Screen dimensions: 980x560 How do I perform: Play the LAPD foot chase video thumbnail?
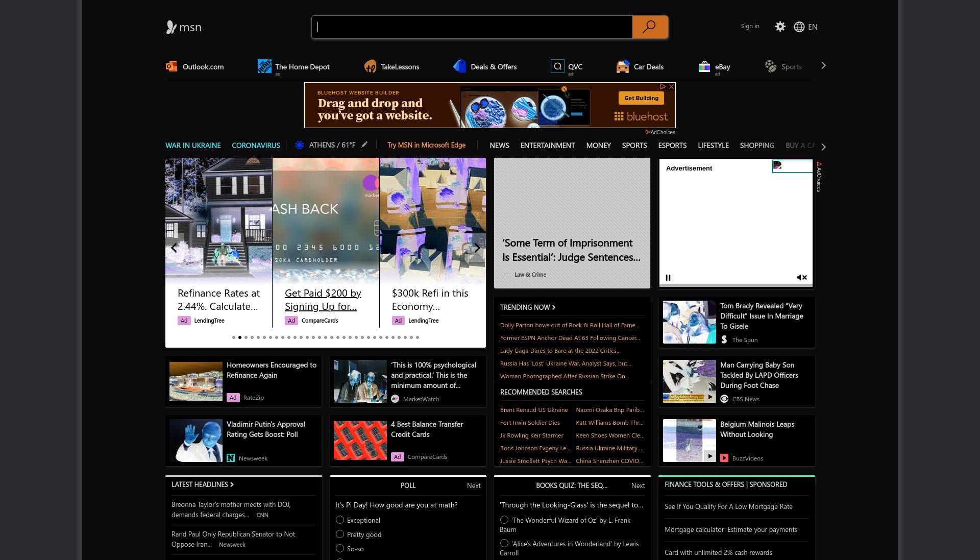pos(710,397)
